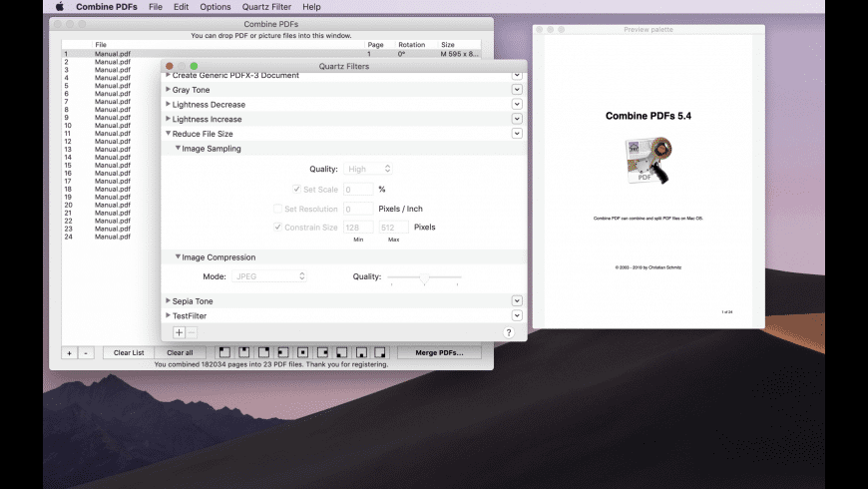
Task: Click the Clear all button
Action: (180, 352)
